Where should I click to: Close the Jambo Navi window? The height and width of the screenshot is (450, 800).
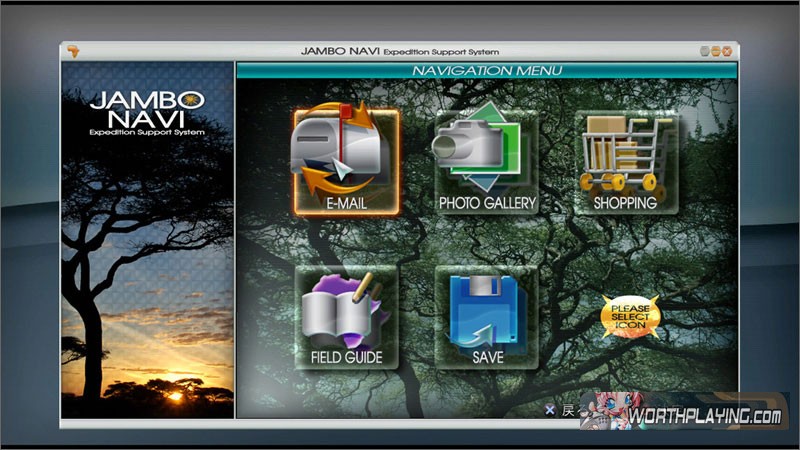point(728,51)
